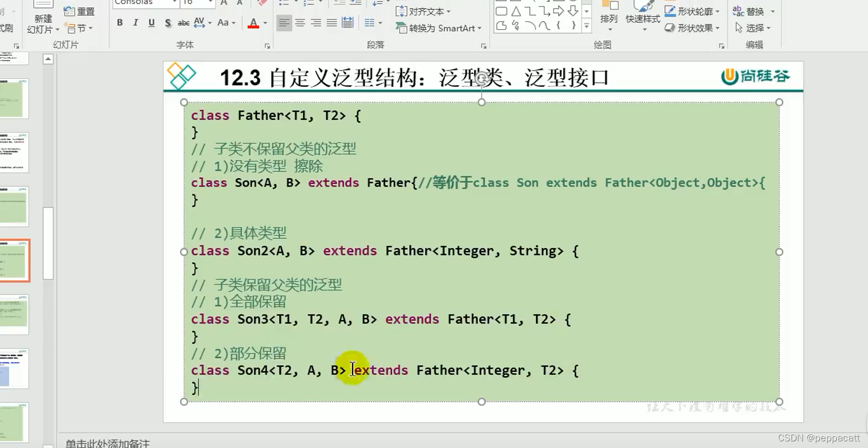Toggle bold formatting
The width and height of the screenshot is (868, 448).
pos(120,23)
